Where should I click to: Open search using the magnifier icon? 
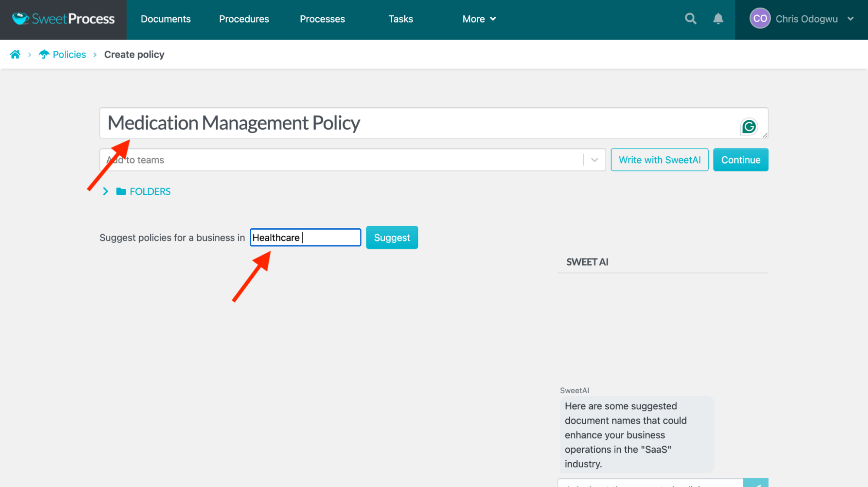tap(690, 19)
